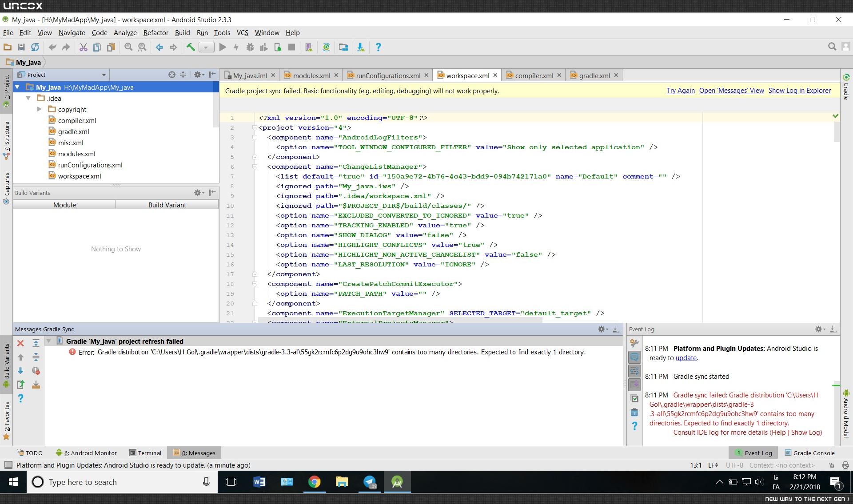Toggle the tool window quick-access corner button
This screenshot has width=853, height=504.
pos(8,465)
